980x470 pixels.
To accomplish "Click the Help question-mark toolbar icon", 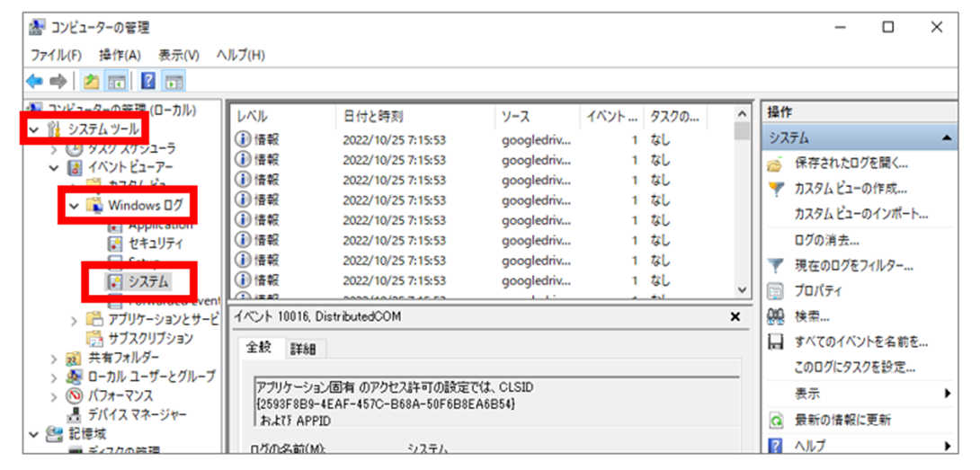I will (148, 81).
